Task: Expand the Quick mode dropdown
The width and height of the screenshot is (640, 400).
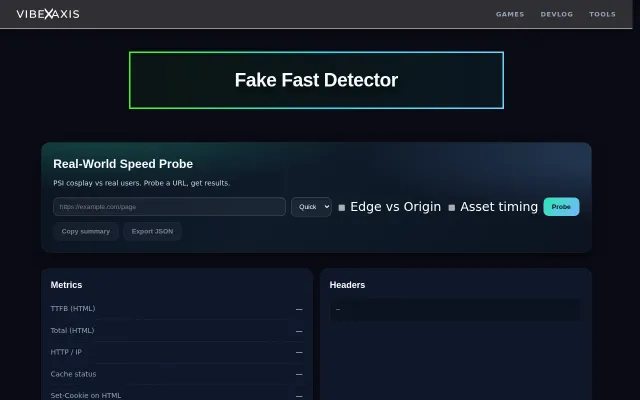Action: (311, 207)
